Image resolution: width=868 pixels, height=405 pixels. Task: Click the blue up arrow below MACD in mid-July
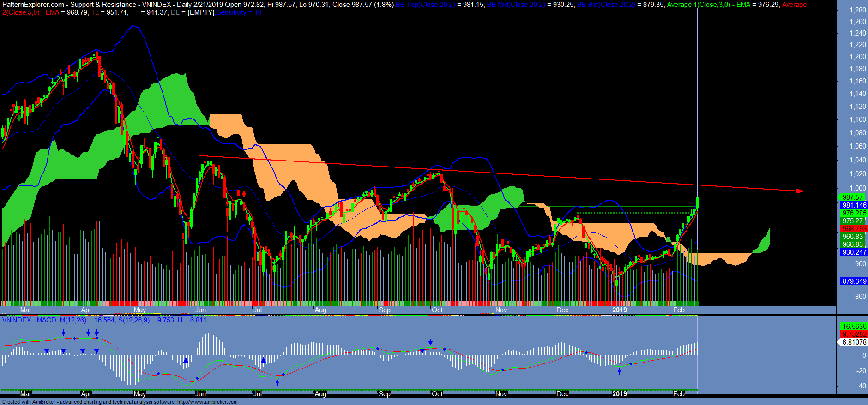[277, 382]
